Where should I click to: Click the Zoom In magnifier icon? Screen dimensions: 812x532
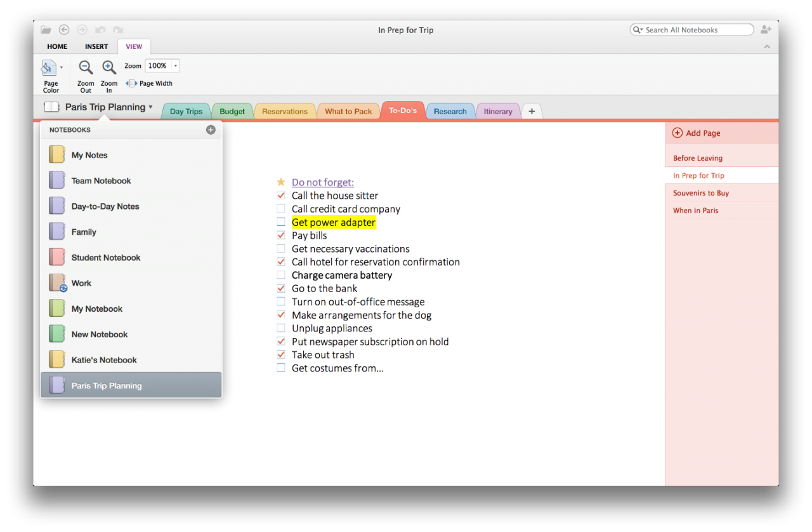[109, 68]
